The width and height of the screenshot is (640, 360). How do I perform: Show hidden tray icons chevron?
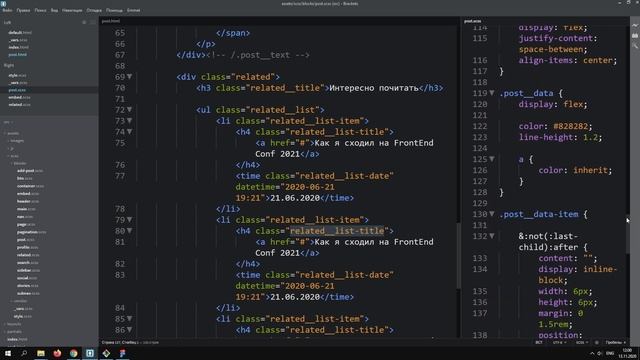coord(592,353)
